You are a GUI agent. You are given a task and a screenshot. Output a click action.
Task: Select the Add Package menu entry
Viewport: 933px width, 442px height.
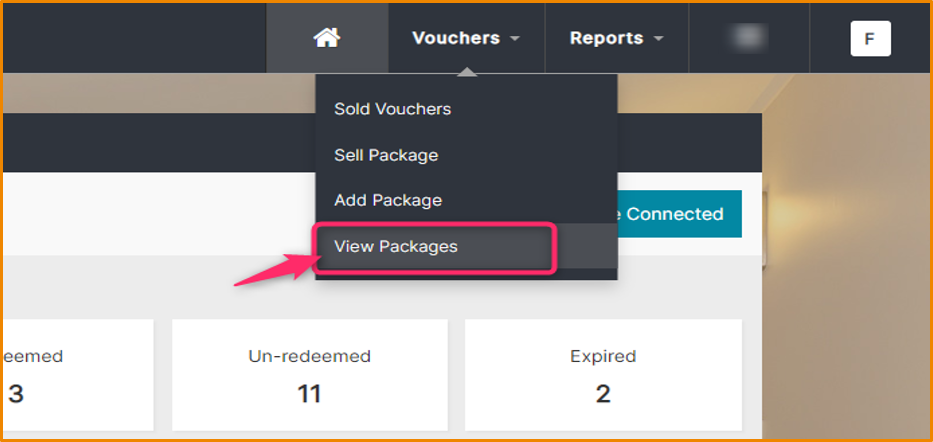pyautogui.click(x=388, y=200)
